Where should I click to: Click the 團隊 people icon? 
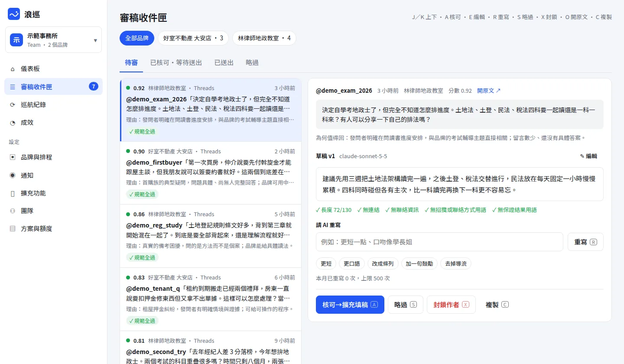pyautogui.click(x=12, y=211)
